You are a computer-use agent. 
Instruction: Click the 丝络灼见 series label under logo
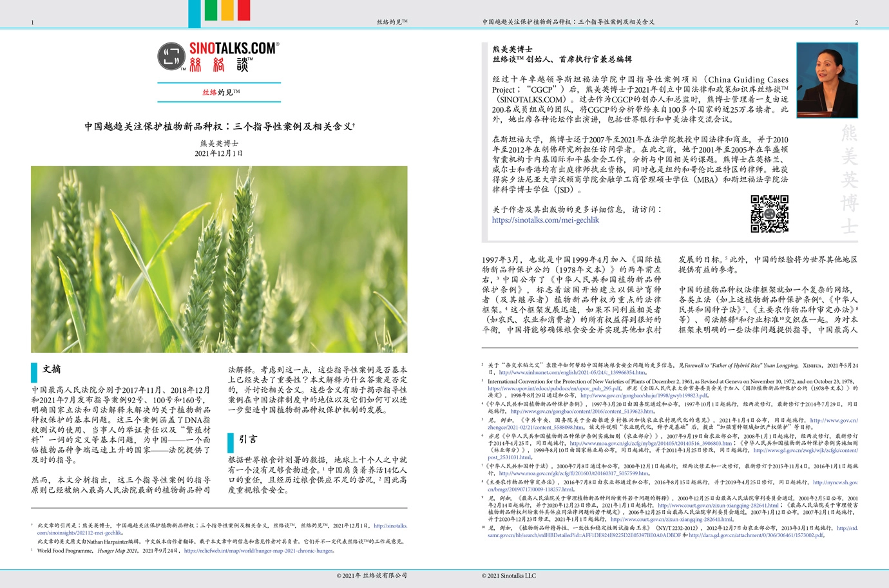tap(220, 92)
